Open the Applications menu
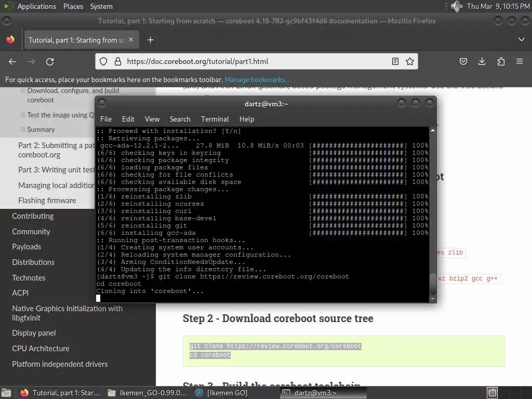This screenshot has width=532, height=399. pos(37,6)
